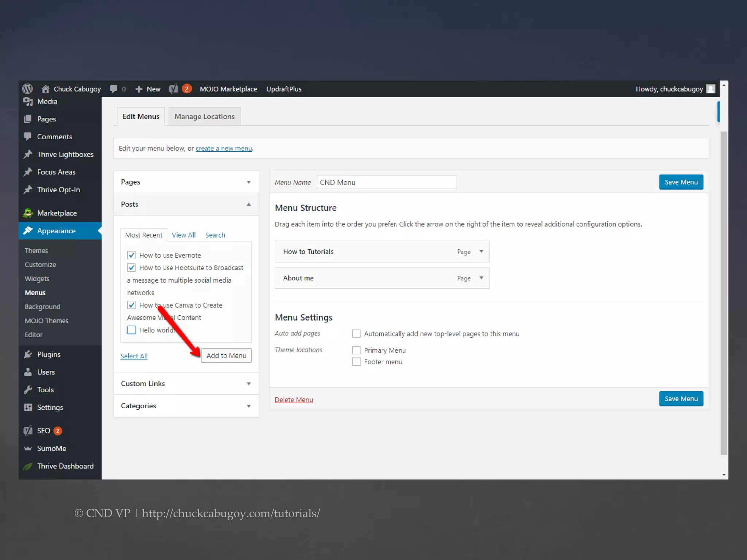
Task: Click Howdy, chuckcabugoy account text
Action: (x=669, y=89)
